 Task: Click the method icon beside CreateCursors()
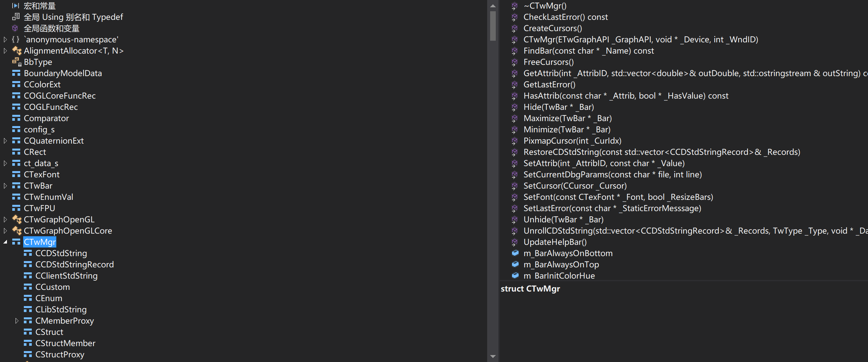[x=515, y=28]
